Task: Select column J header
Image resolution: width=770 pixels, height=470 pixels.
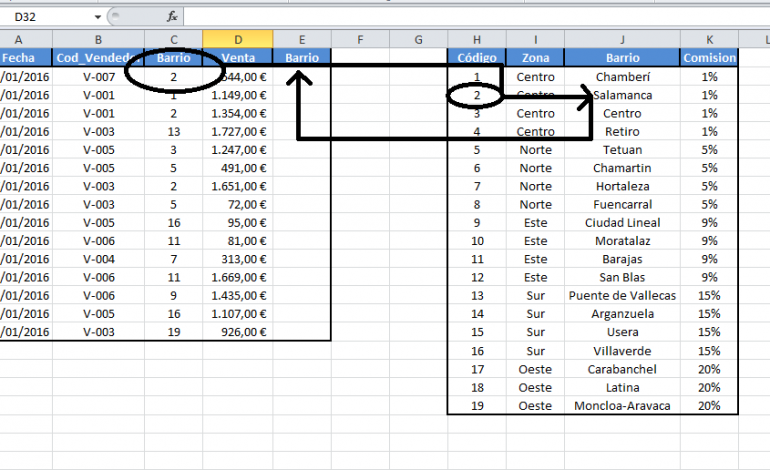Action: [622, 39]
